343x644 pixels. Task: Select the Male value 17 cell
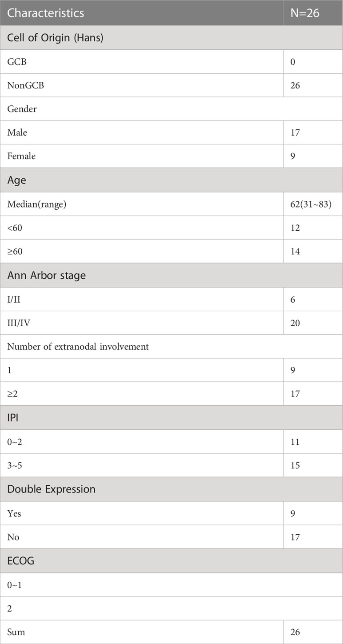pos(313,132)
